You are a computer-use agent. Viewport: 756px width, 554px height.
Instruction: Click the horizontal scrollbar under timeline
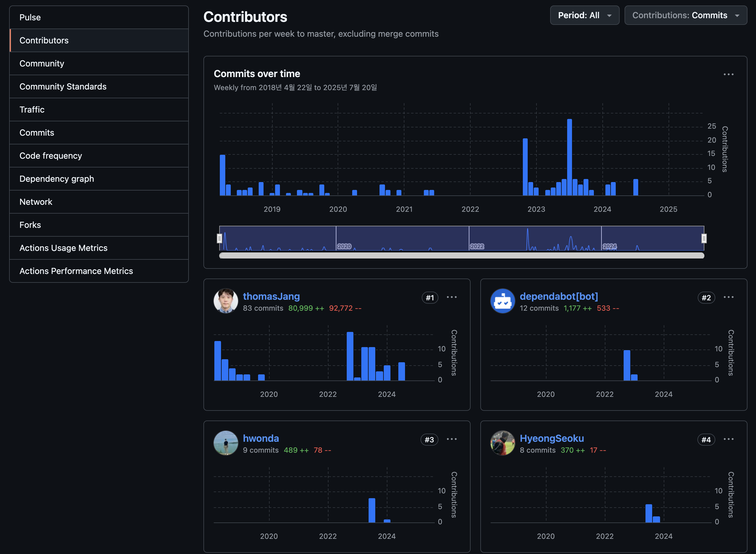(461, 255)
